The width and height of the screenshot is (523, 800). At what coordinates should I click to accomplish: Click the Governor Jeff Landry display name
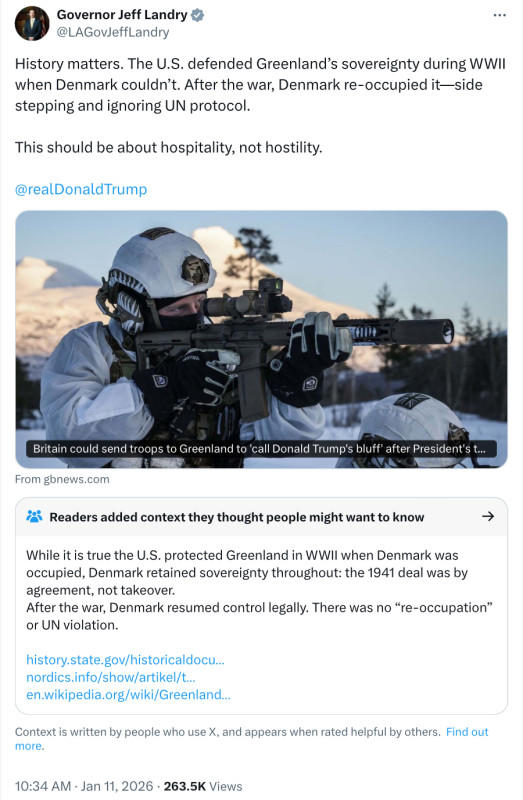coord(122,15)
